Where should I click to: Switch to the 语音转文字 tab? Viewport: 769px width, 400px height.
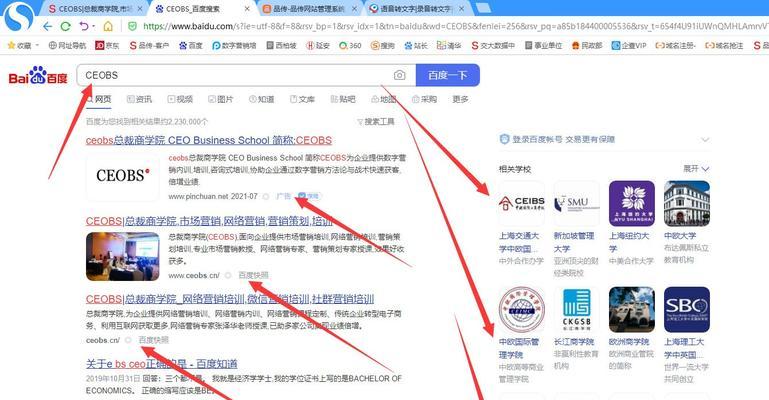417,9
